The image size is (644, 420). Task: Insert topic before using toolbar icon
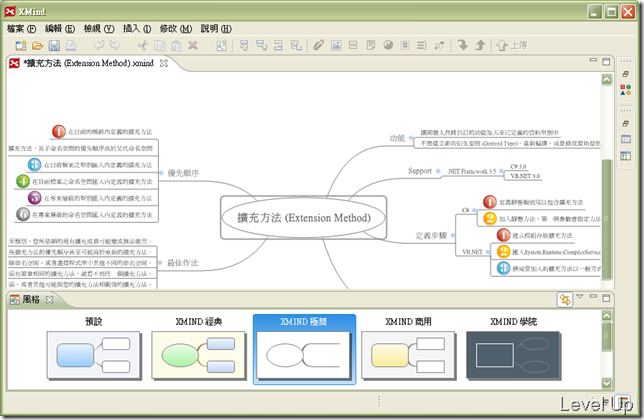(x=278, y=45)
